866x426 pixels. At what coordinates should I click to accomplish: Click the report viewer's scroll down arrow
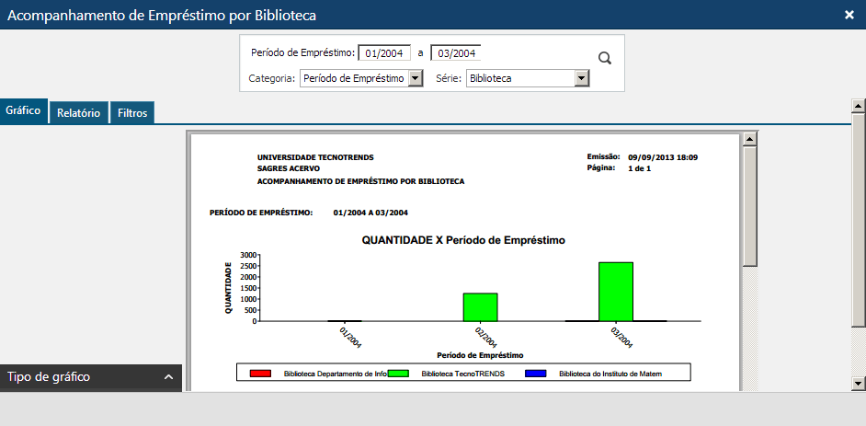pyautogui.click(x=749, y=382)
